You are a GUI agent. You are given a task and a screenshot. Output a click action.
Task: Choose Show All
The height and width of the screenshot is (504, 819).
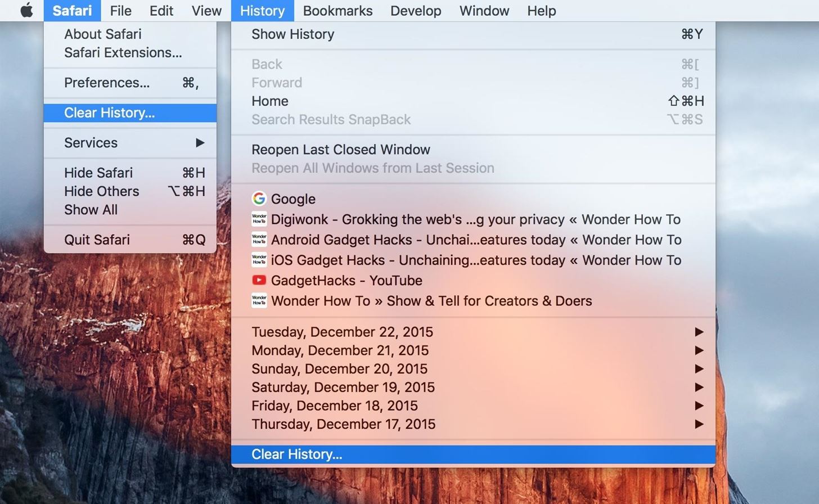coord(130,210)
